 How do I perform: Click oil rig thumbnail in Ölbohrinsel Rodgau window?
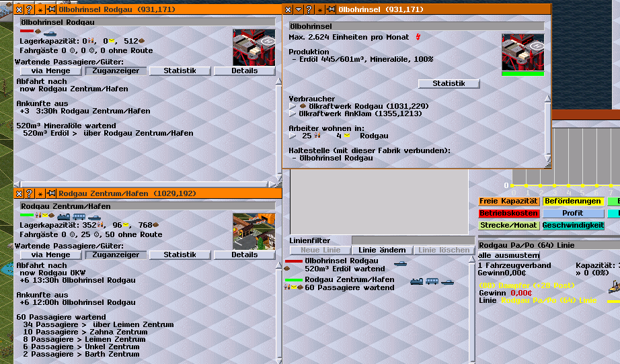(x=254, y=47)
